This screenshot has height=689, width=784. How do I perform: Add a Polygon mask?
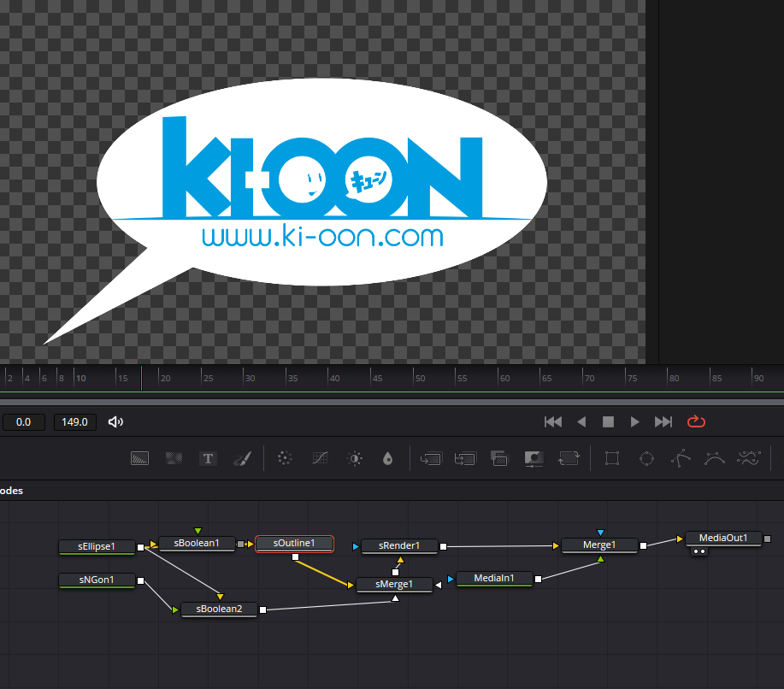tap(681, 458)
